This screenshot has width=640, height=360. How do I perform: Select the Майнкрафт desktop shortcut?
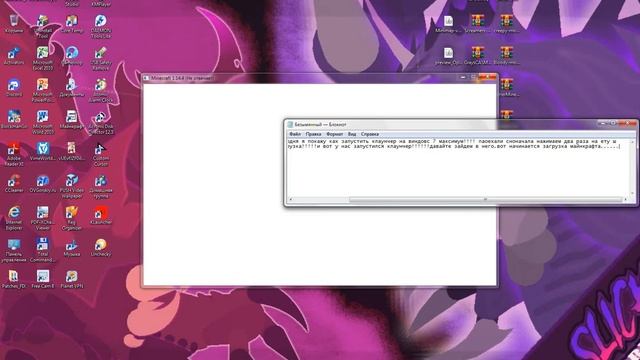click(x=71, y=120)
